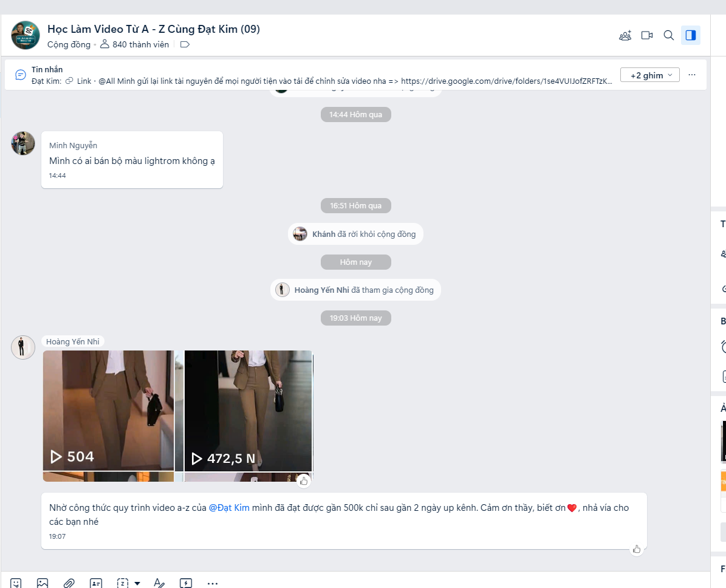Click the contact card icon in toolbar
This screenshot has height=588, width=726.
96,583
